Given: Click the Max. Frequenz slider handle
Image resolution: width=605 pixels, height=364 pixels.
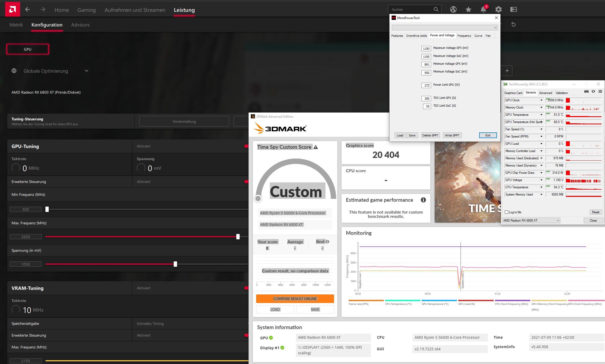Looking at the screenshot, I should point(238,237).
